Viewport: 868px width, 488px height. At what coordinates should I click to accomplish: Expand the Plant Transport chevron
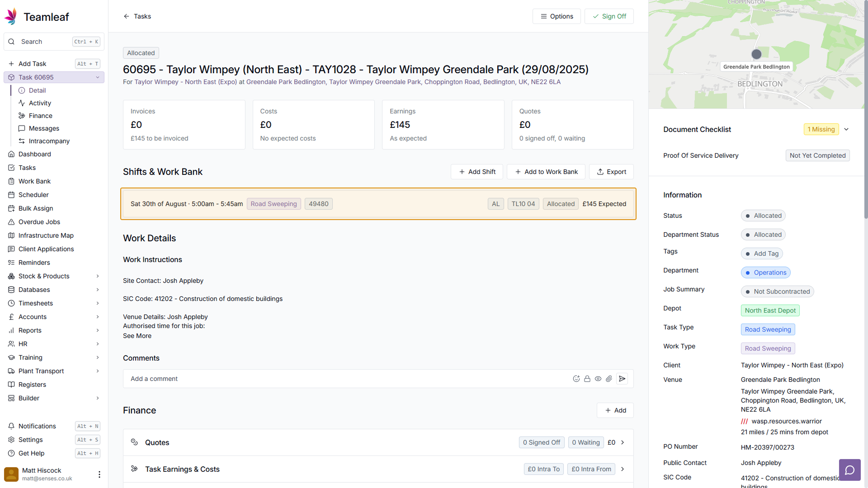pos(98,371)
